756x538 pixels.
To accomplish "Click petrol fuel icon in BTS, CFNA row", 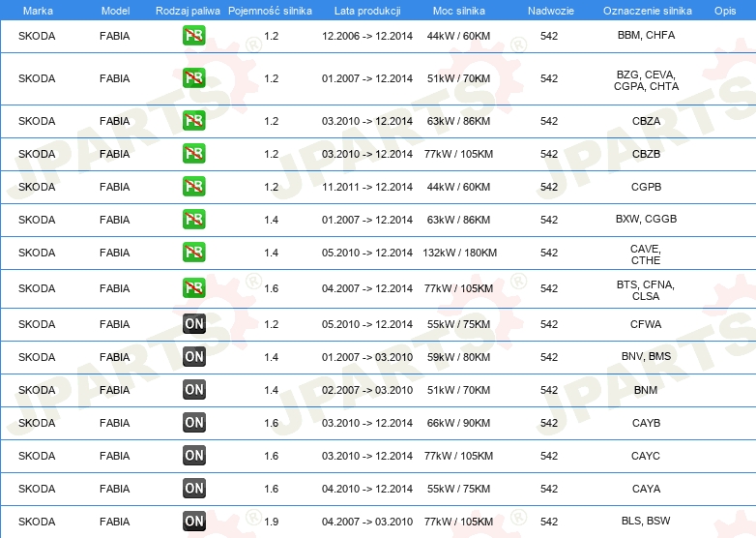I will click(193, 287).
